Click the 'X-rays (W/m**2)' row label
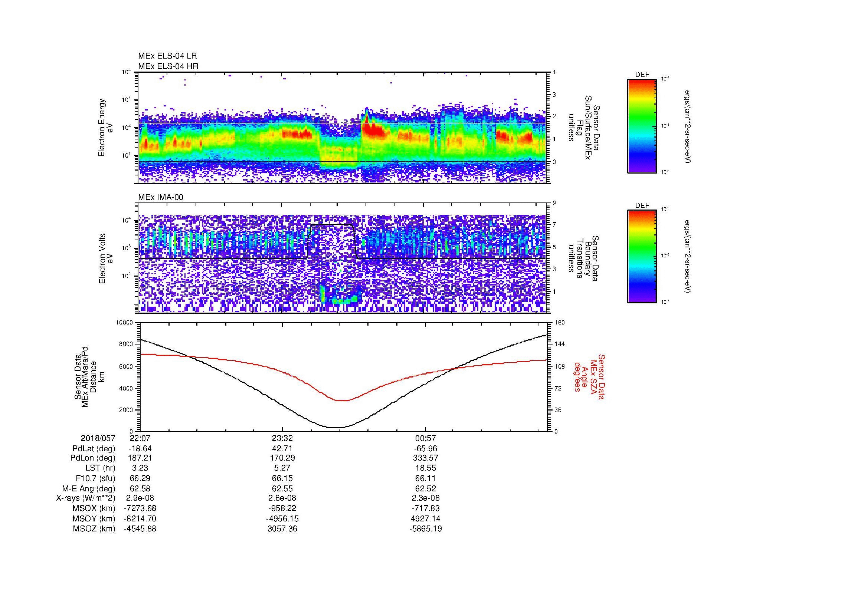This screenshot has width=868, height=613. point(86,498)
